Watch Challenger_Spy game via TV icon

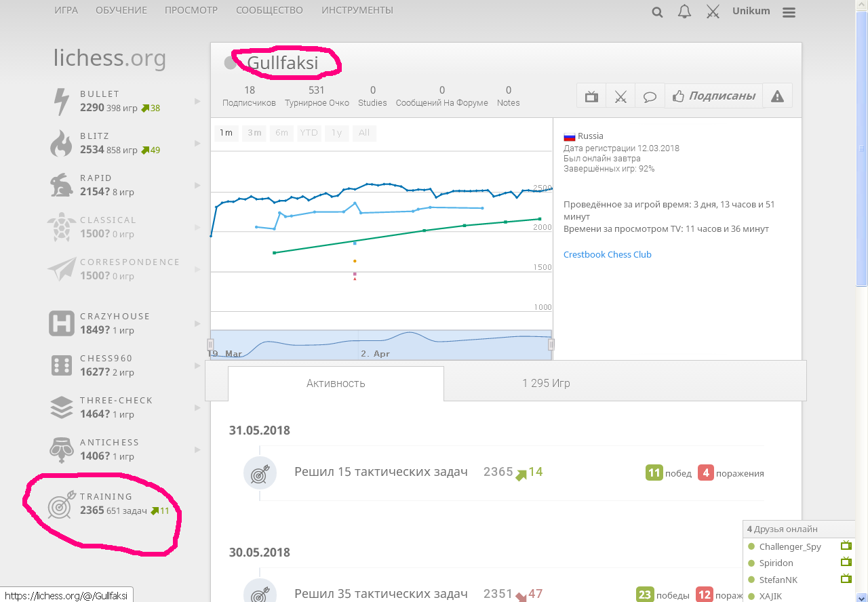pyautogui.click(x=846, y=546)
